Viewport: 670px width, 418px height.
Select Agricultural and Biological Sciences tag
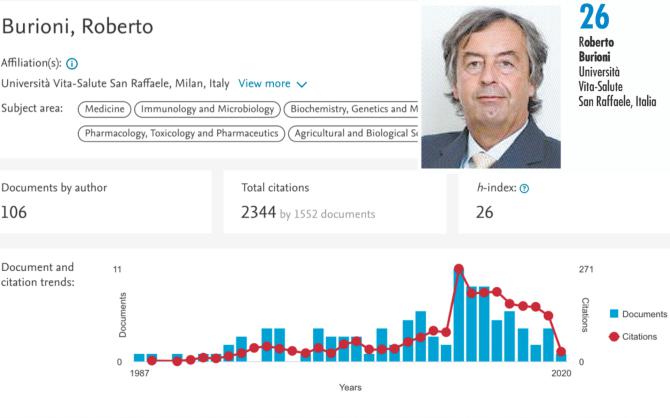pos(354,133)
